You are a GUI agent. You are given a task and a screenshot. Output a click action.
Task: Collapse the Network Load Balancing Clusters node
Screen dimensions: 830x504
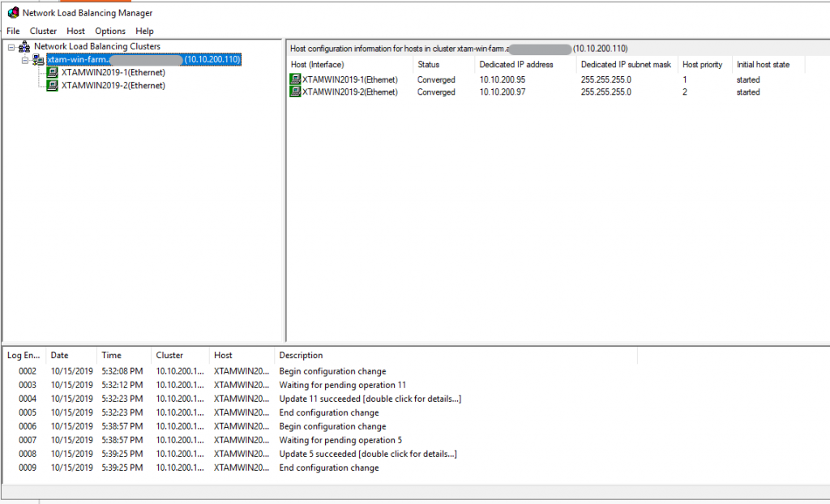coord(11,46)
